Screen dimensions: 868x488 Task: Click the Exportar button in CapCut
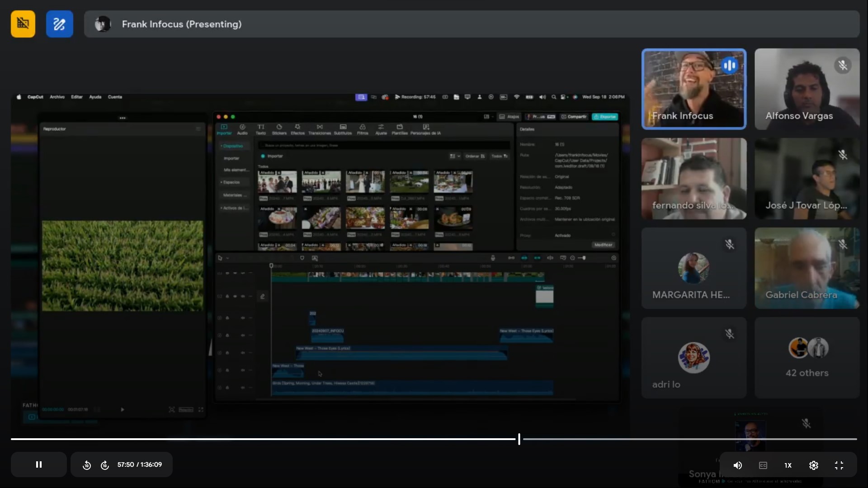point(605,117)
